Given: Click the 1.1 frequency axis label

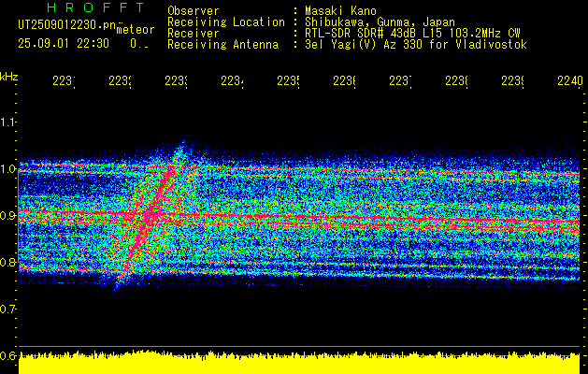Looking at the screenshot, I should click(x=7, y=122).
